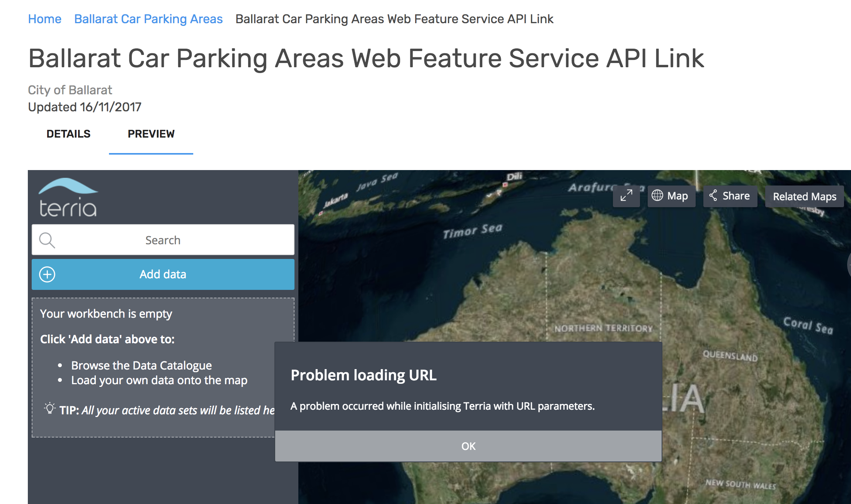Switch to the DETAILS tab
This screenshot has width=851, height=504.
point(68,134)
